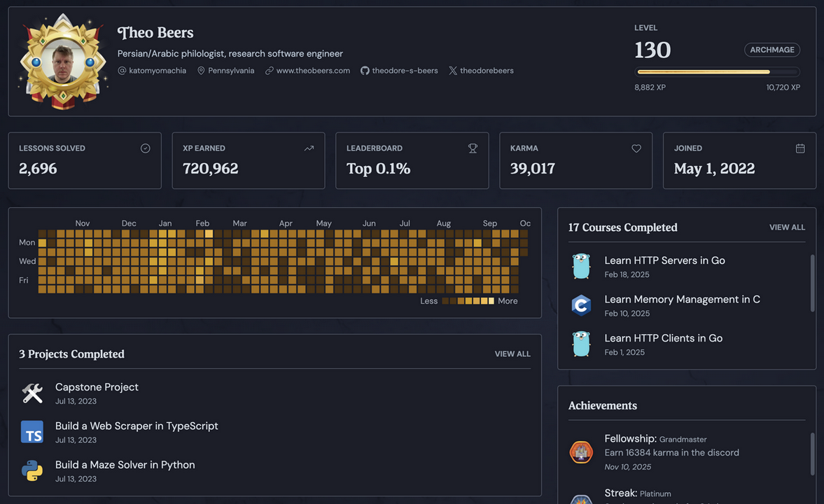Open www.theobeers.com website link
This screenshot has width=824, height=504.
(313, 71)
